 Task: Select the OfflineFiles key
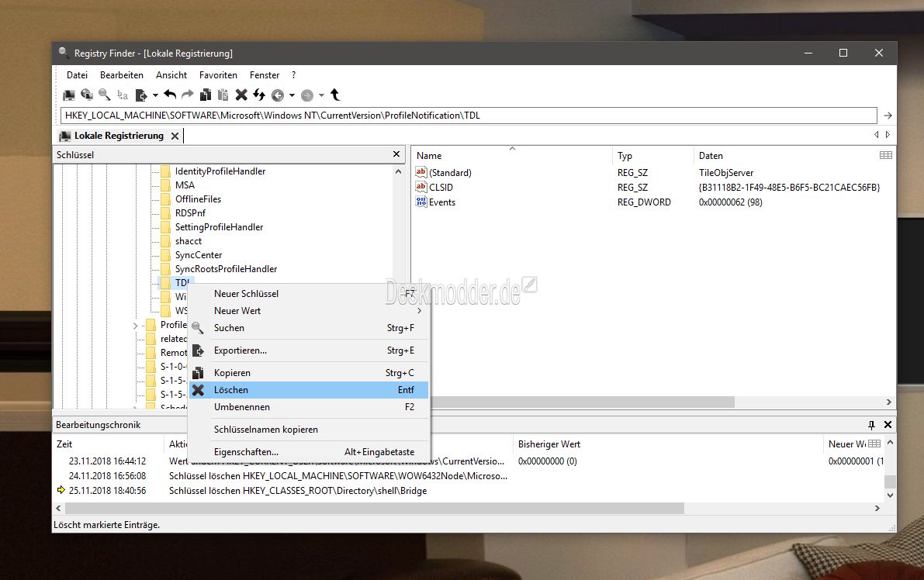point(198,199)
